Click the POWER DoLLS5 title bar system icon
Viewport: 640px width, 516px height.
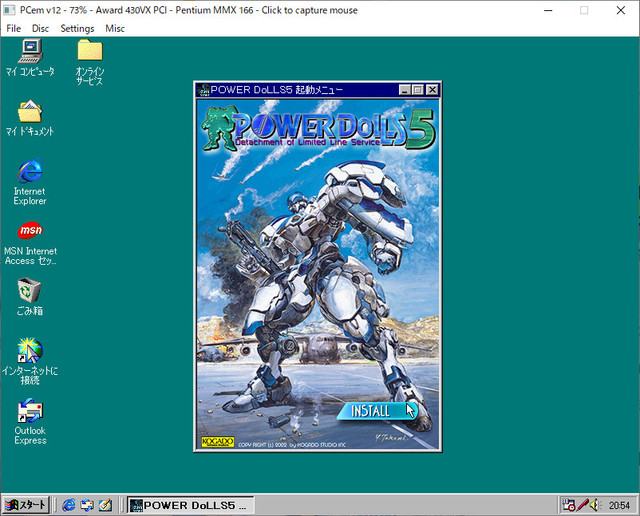coord(203,90)
